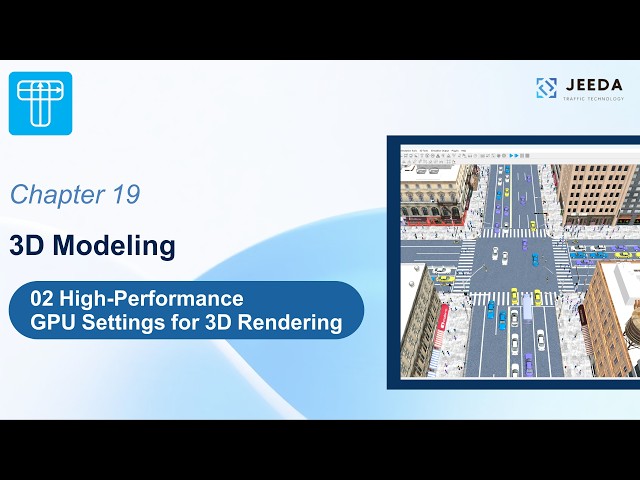This screenshot has height=480, width=640.
Task: Click the 'GPU Settings for 3D Rendering' banner
Action: 186,310
